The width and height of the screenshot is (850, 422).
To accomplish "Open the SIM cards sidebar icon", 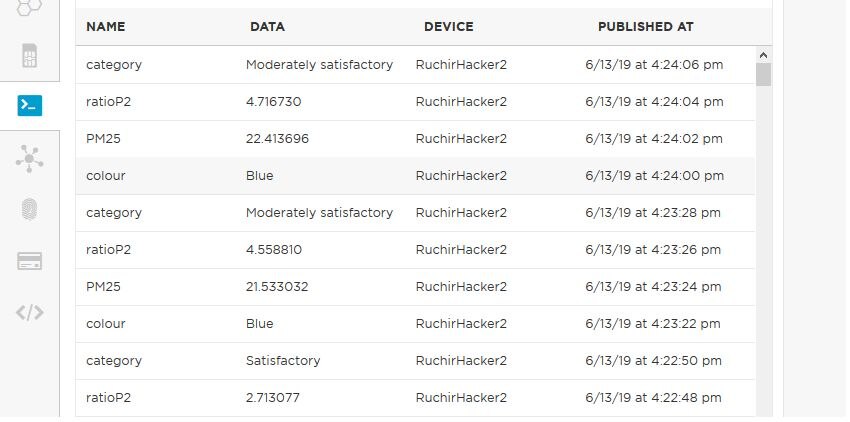I will [x=29, y=55].
